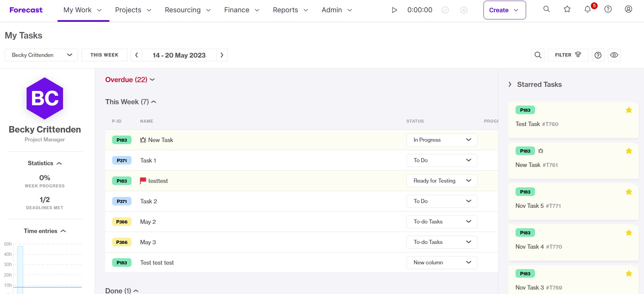Viewport: 644px width, 294px height.
Task: Search tasks with My Tasks magnifier
Action: [x=538, y=55]
